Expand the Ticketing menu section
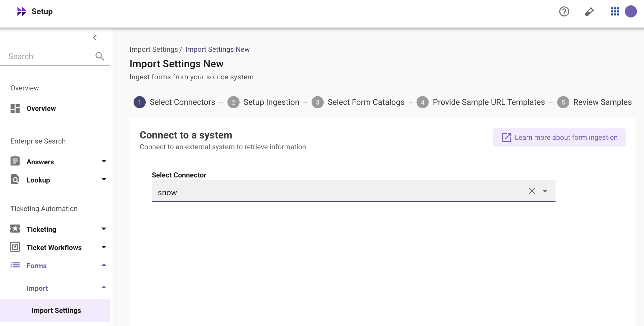The width and height of the screenshot is (644, 326). click(x=104, y=229)
